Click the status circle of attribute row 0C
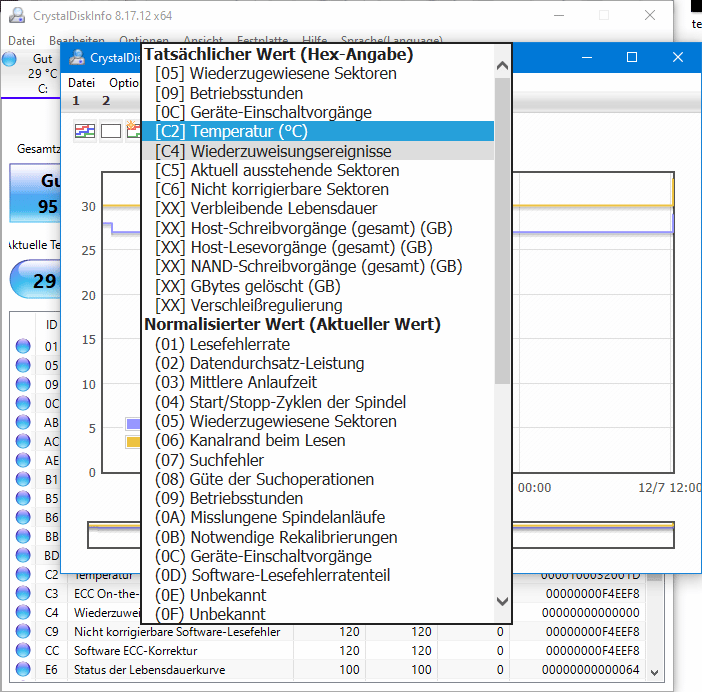Image resolution: width=702 pixels, height=692 pixels. pos(23,403)
